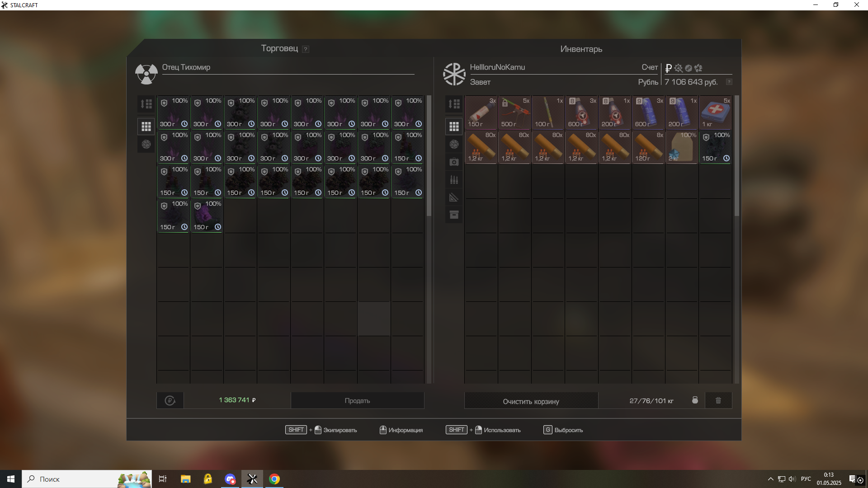Click the weight readout 27/76/101 кг
868x488 pixels.
651,401
